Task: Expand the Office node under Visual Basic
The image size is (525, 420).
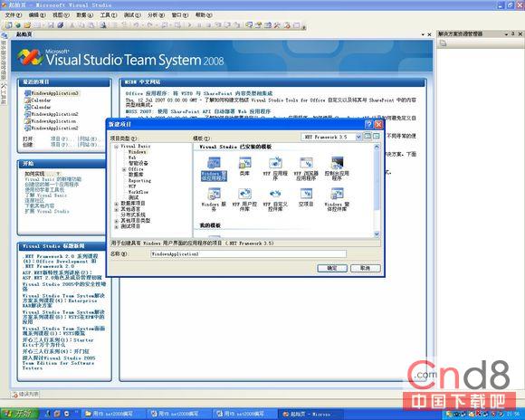Action: [x=124, y=169]
